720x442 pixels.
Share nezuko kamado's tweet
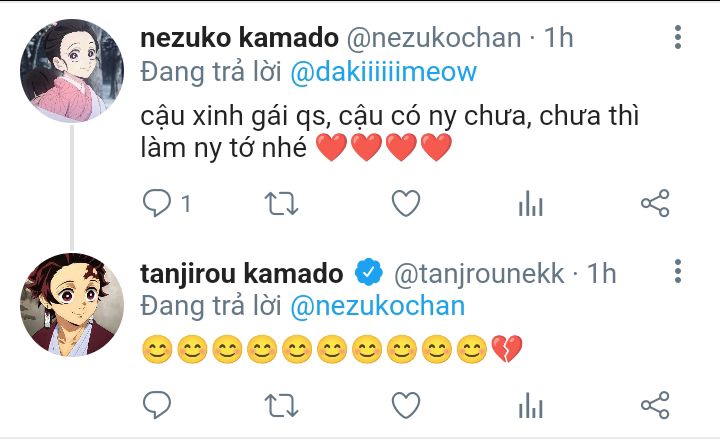coord(654,205)
